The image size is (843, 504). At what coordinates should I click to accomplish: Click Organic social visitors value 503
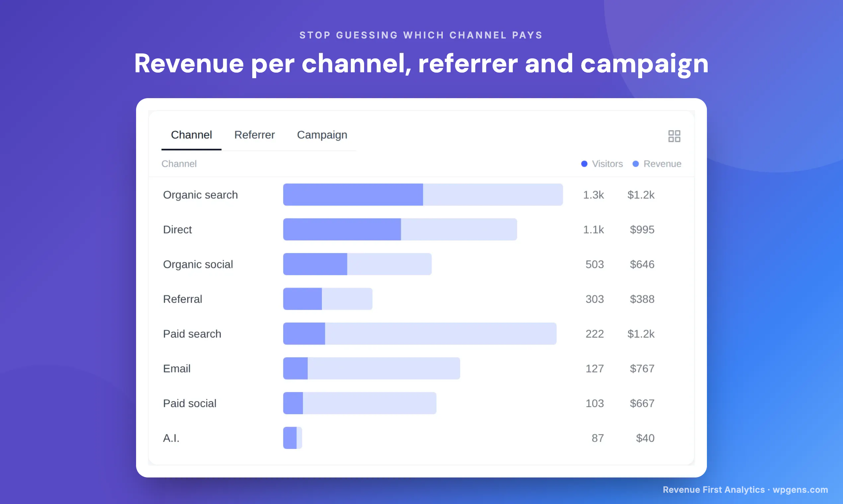[x=594, y=264]
